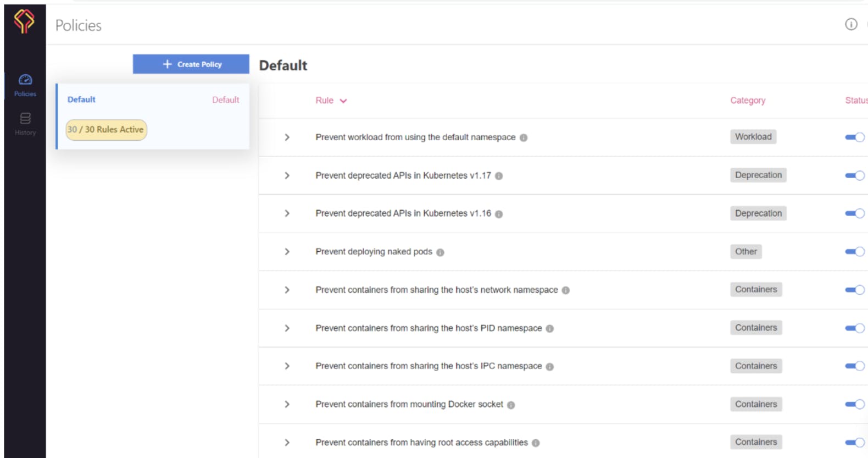Toggle root access capabilities rule status
The image size is (868, 458).
click(855, 443)
